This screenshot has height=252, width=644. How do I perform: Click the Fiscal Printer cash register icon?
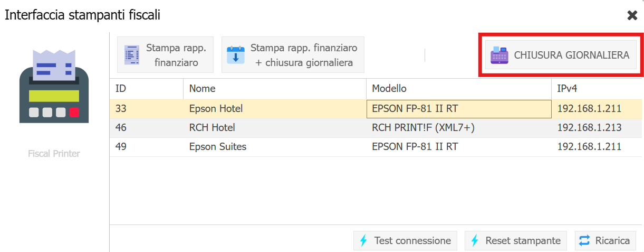(x=54, y=87)
